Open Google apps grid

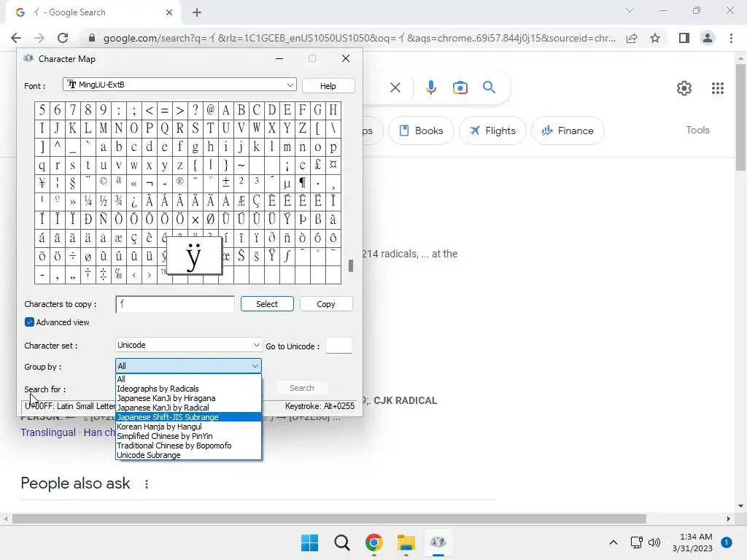718,88
